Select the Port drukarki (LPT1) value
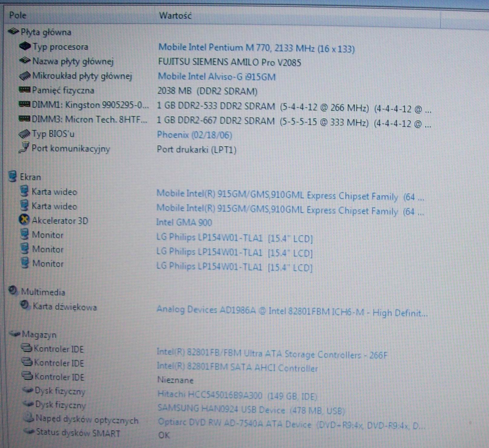Image resolution: width=489 pixels, height=448 pixels. click(197, 150)
